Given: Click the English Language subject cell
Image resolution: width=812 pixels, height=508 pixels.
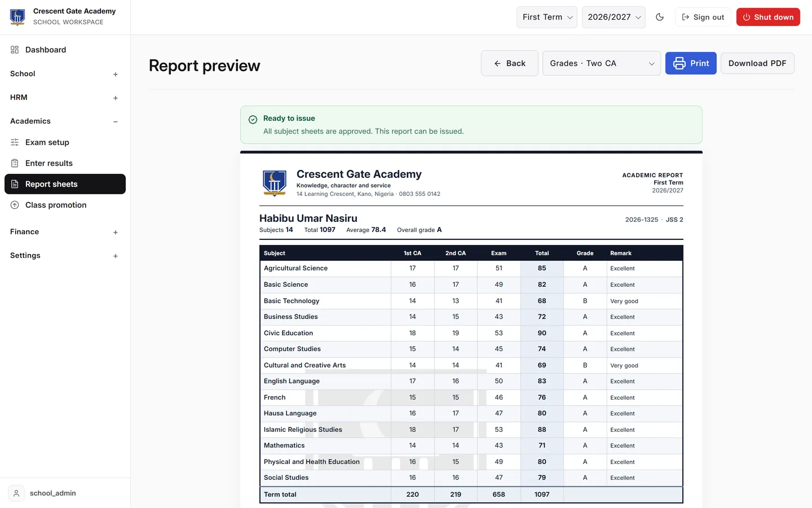Looking at the screenshot, I should (x=325, y=381).
